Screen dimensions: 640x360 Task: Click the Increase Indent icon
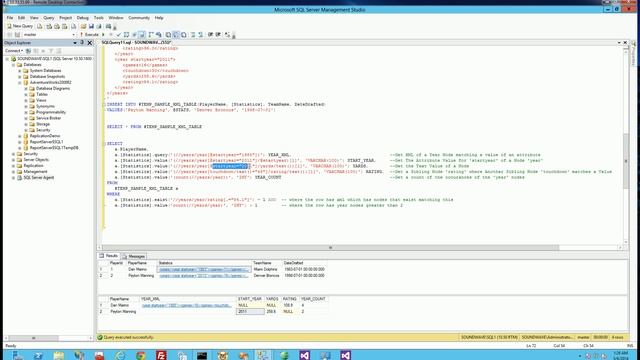218,35
